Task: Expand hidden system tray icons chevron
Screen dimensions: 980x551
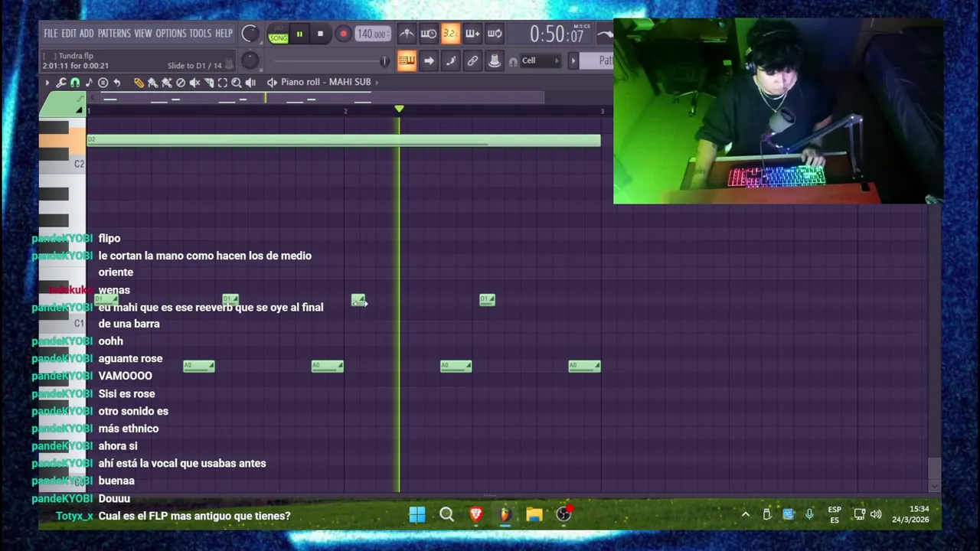Action: [745, 514]
